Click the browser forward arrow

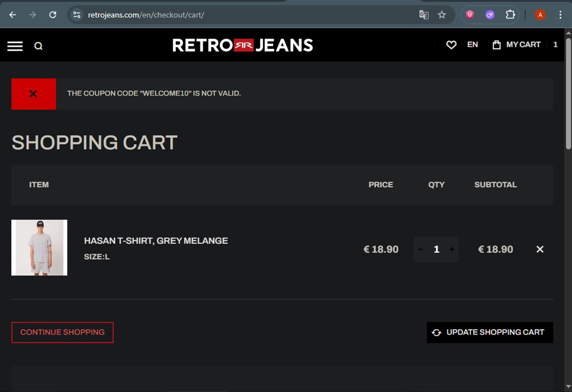[33, 15]
